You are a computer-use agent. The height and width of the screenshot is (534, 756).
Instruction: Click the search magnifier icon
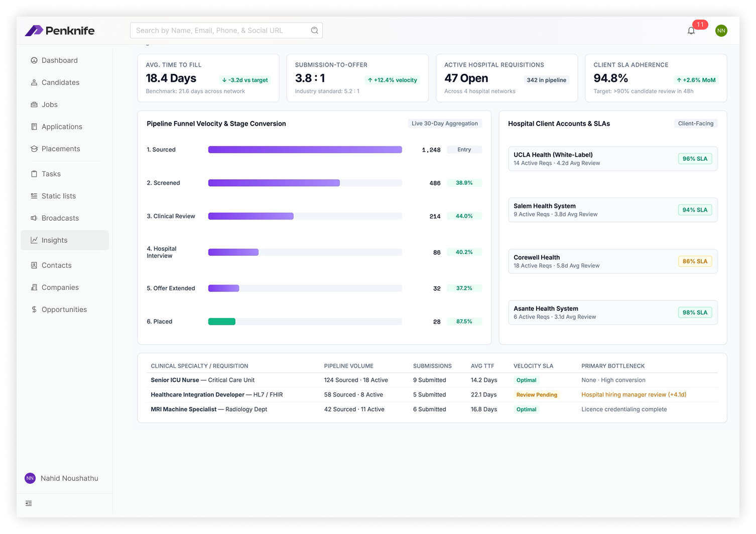(315, 31)
